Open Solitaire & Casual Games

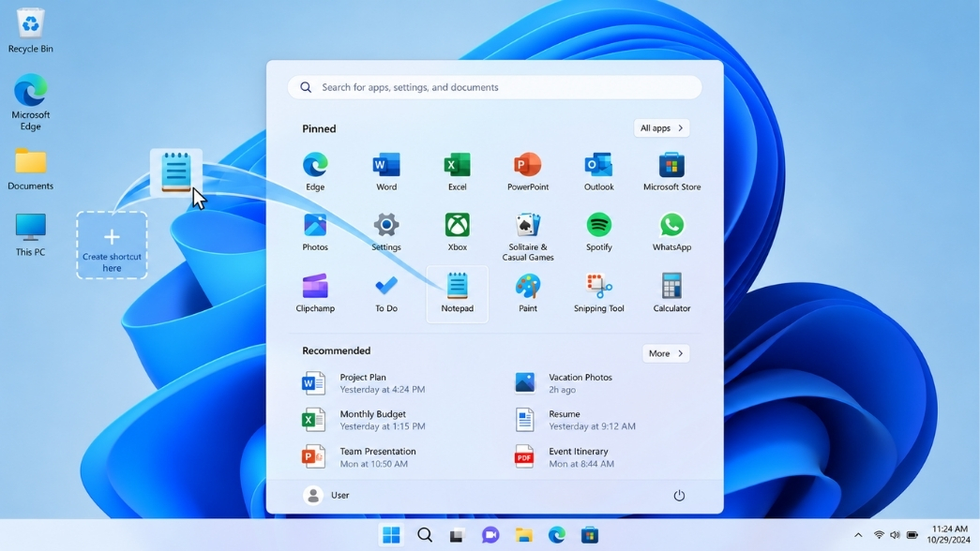[527, 237]
